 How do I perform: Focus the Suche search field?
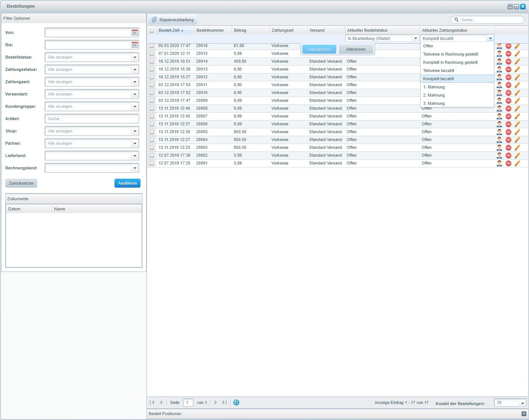488,20
